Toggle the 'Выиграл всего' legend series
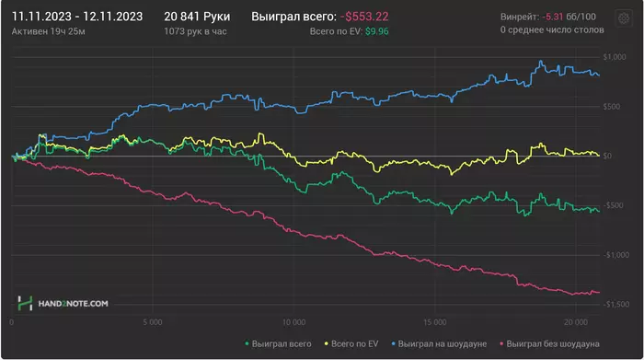644x360 pixels. pyautogui.click(x=278, y=344)
